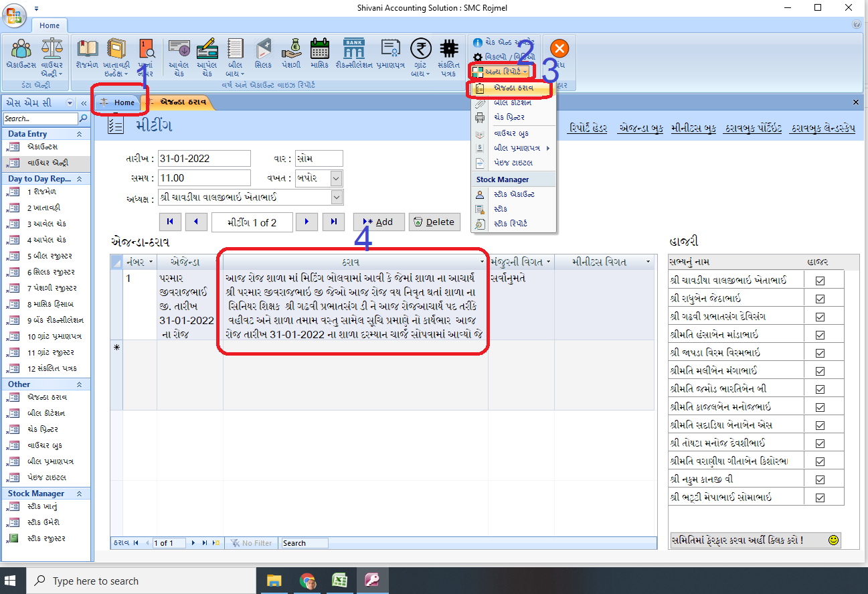The height and width of the screenshot is (594, 868).
Task: Open the એજન્ડા બુક link
Action: (639, 129)
